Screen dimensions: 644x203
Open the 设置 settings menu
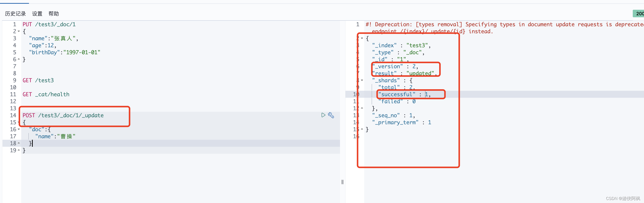tap(37, 13)
